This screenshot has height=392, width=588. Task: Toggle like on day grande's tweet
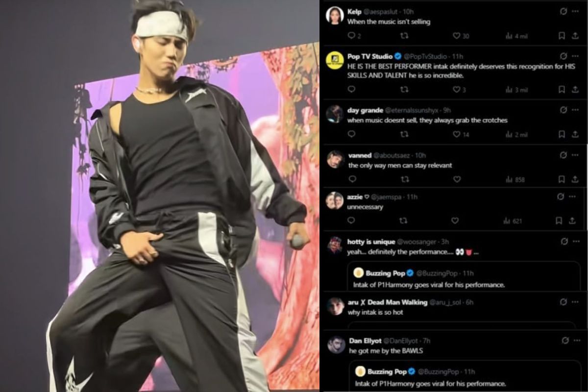coord(456,133)
